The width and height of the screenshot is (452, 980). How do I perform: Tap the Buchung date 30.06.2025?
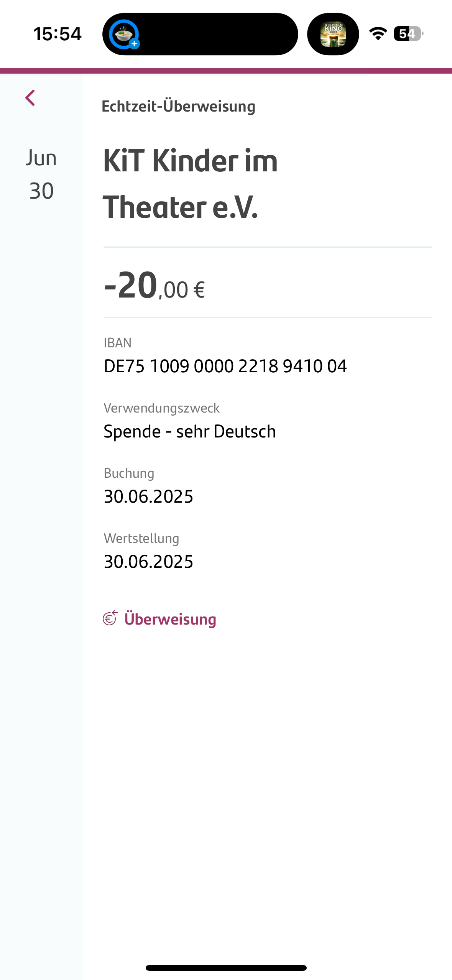148,497
